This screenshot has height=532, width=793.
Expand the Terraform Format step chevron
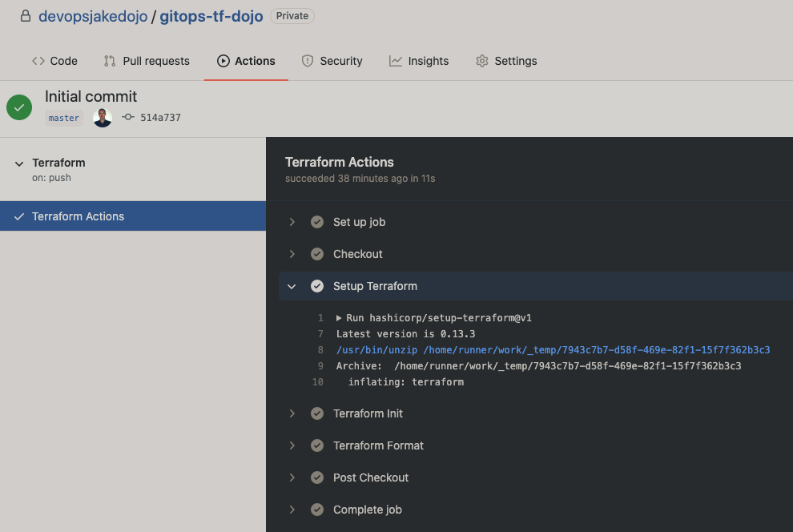pos(292,445)
